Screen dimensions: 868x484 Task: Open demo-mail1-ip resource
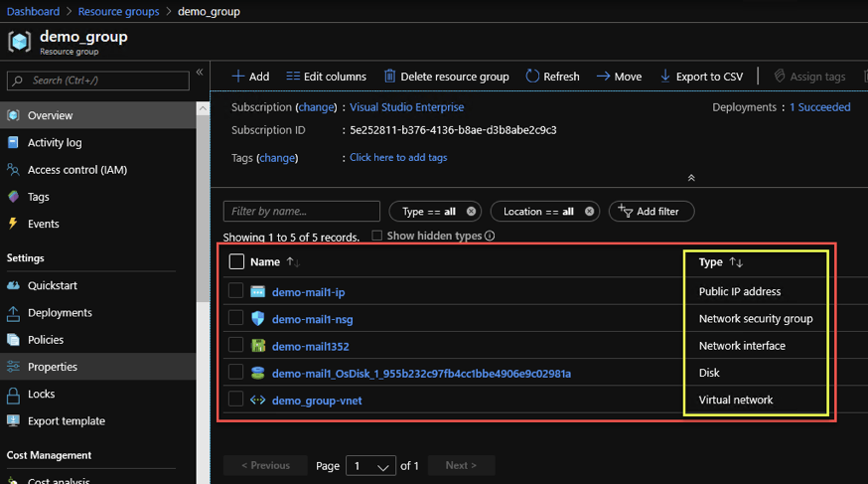click(x=308, y=292)
